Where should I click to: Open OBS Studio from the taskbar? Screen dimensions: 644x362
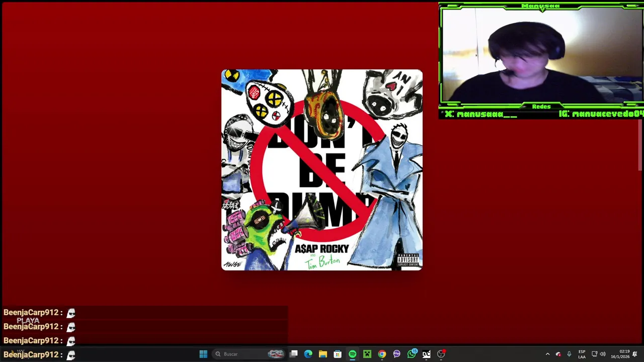coord(441,354)
